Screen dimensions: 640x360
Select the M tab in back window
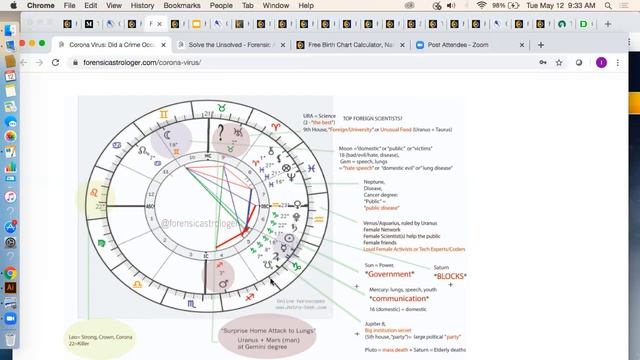[89, 24]
